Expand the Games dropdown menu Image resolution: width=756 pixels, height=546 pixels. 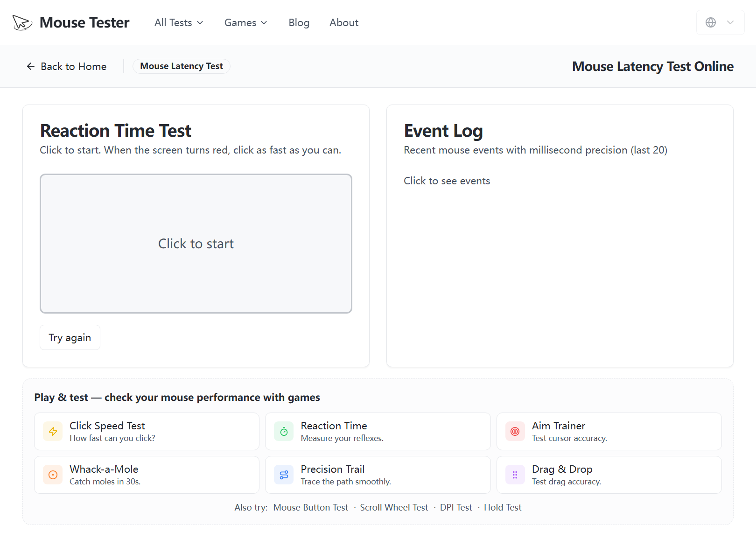click(246, 22)
